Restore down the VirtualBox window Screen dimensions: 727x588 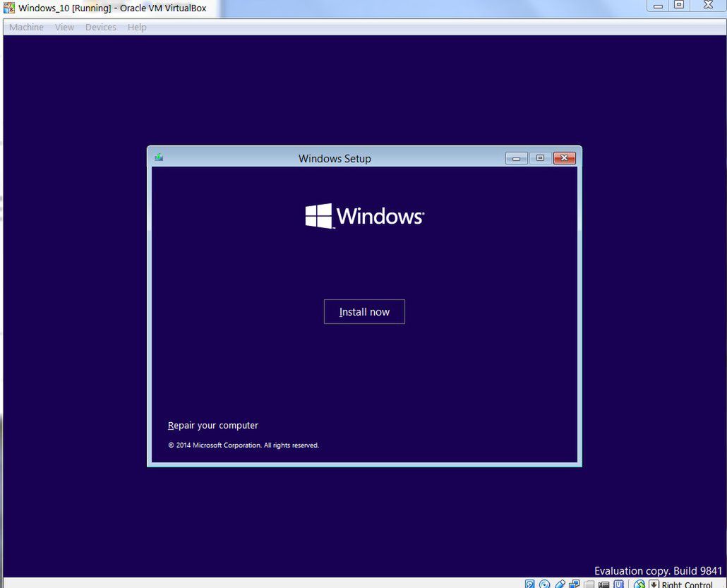coord(679,5)
